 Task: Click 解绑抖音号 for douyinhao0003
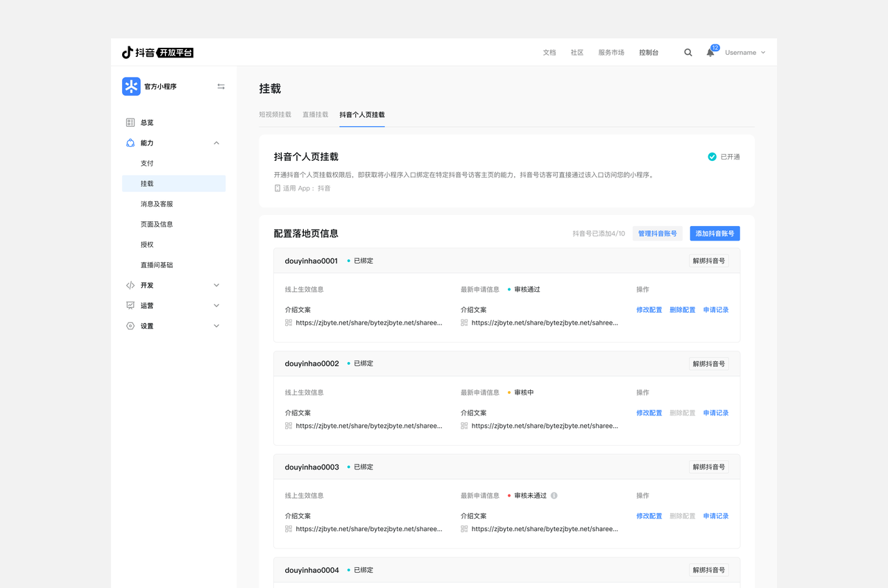(x=709, y=467)
